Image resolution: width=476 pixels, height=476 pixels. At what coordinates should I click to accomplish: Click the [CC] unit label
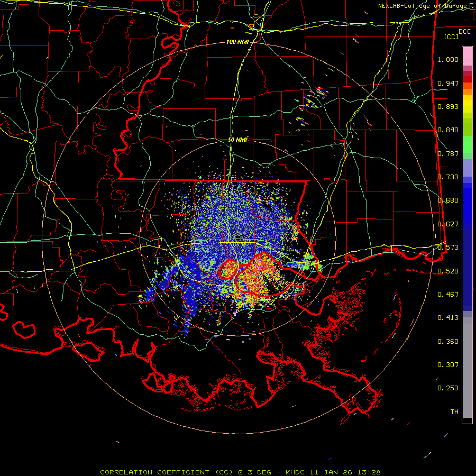tap(452, 36)
